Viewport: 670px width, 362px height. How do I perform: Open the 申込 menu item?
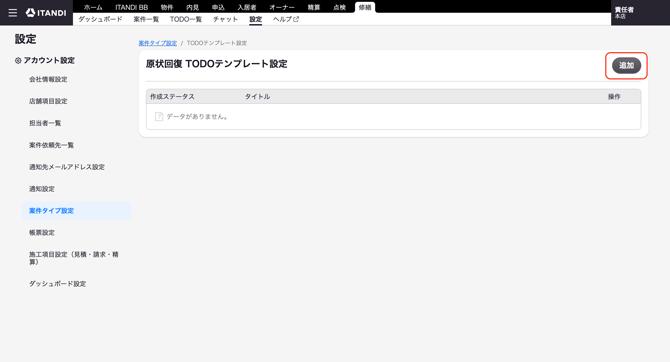coord(218,7)
